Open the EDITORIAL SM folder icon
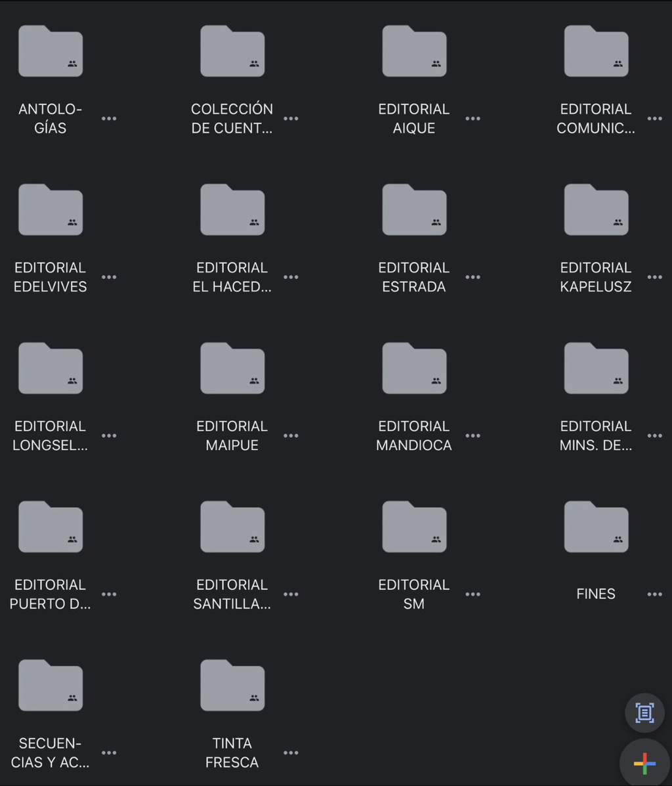The width and height of the screenshot is (672, 786). 415,527
